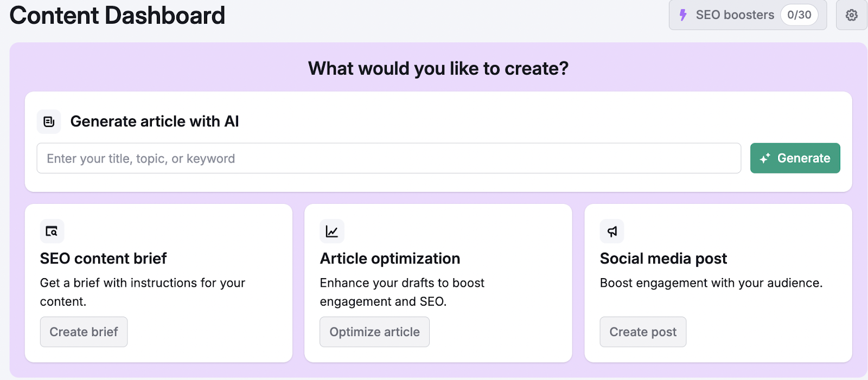Screen dimensions: 868x380
Task: Click the Article optimization chart icon
Action: (x=332, y=231)
